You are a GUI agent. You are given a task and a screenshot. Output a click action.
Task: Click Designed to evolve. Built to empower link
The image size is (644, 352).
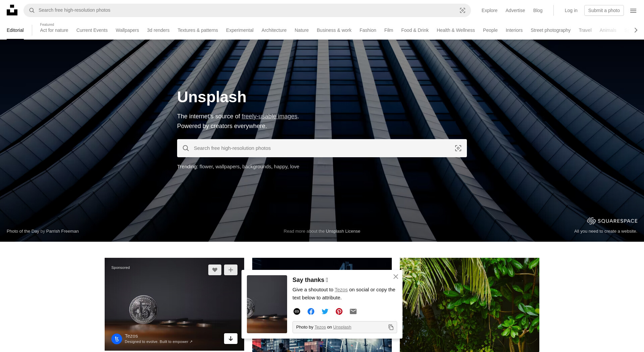(158, 342)
